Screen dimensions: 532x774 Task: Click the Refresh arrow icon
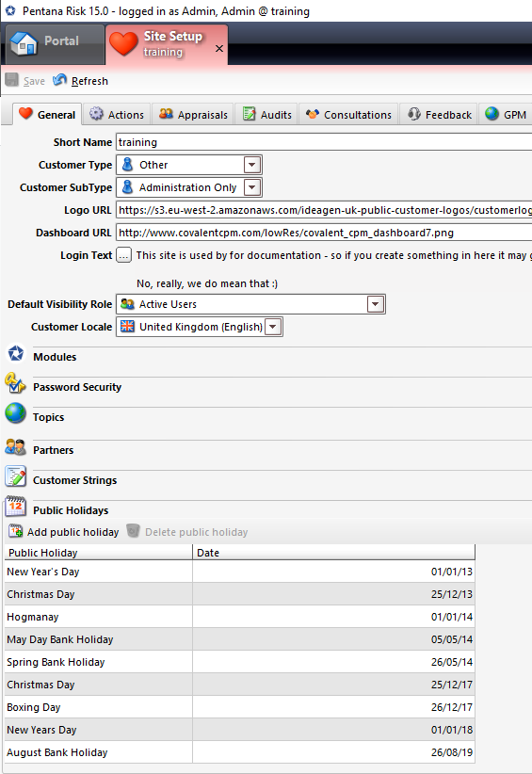59,80
